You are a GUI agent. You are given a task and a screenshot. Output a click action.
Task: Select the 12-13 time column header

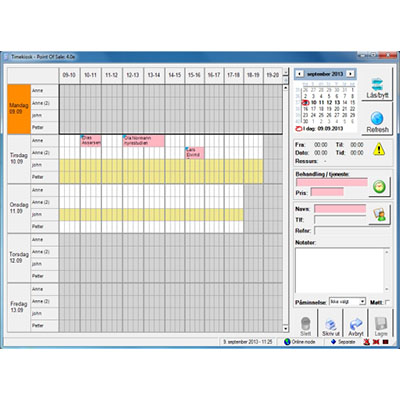pyautogui.click(x=133, y=75)
